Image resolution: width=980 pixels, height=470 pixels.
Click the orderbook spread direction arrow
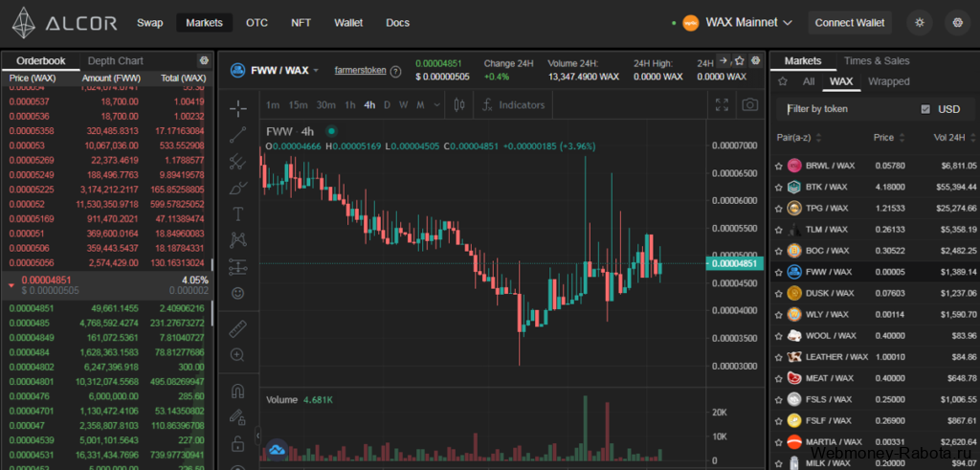click(x=11, y=285)
